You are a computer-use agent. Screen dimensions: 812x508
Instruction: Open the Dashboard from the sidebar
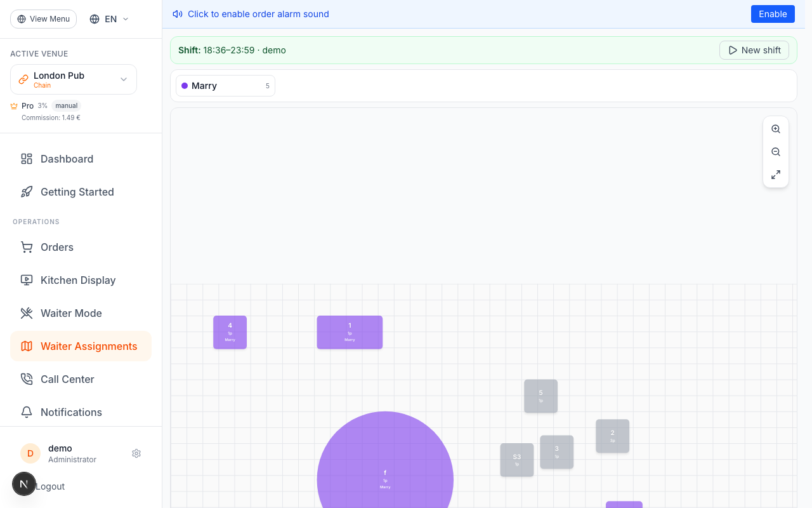(x=67, y=159)
